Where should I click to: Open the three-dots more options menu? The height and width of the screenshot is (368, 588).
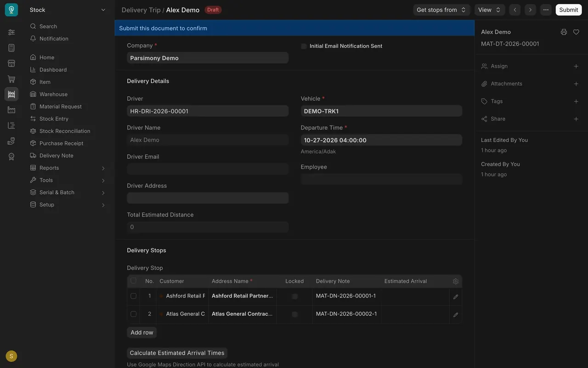(x=546, y=10)
